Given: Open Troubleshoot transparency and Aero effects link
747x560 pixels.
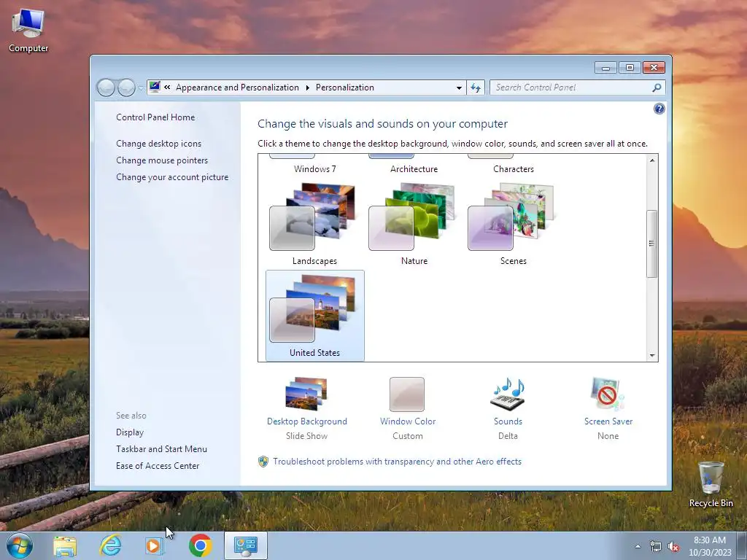Looking at the screenshot, I should pyautogui.click(x=398, y=462).
